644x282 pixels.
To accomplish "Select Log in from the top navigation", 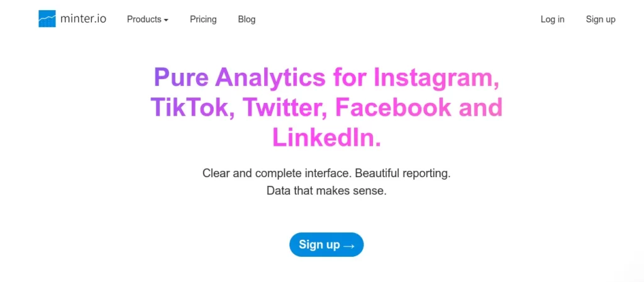I will (x=552, y=19).
